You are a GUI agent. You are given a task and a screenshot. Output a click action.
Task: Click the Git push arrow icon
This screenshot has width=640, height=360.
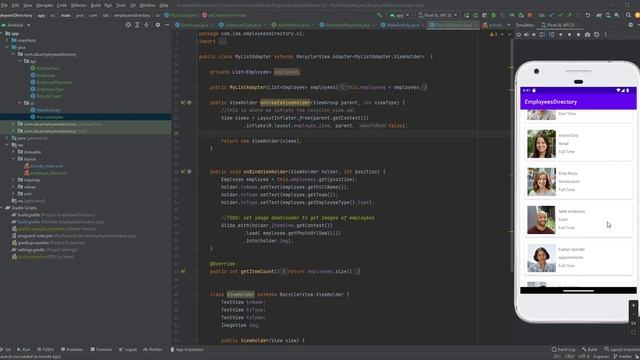(569, 15)
